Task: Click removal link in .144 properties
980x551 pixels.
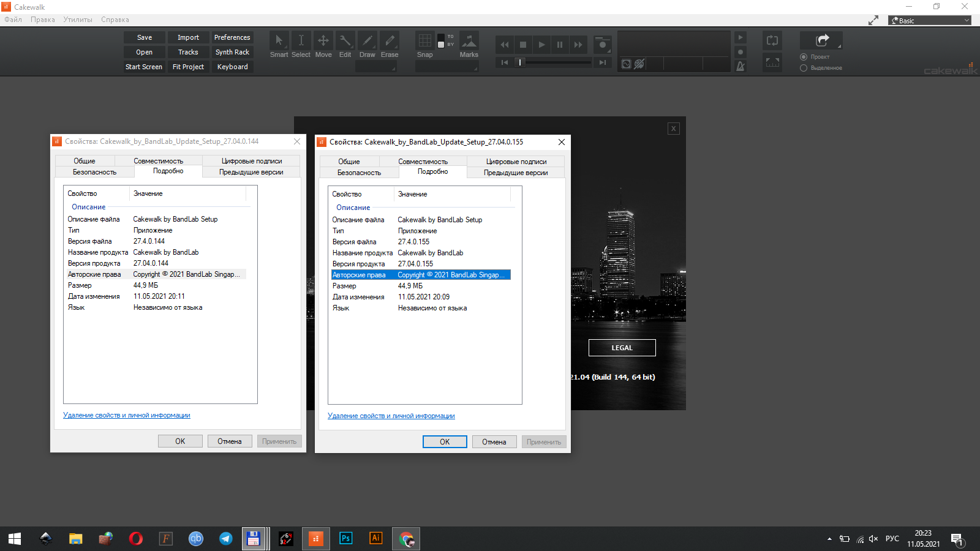Action: tap(127, 415)
